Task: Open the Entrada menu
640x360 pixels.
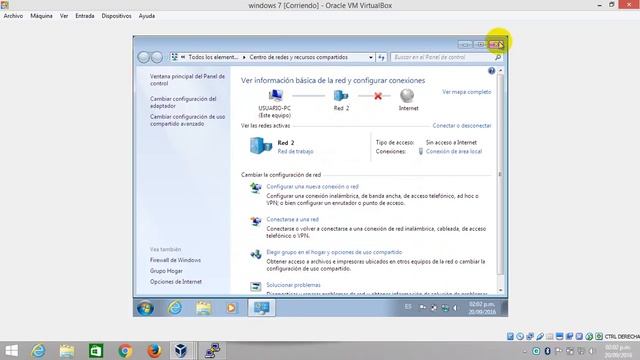Action: (85, 16)
